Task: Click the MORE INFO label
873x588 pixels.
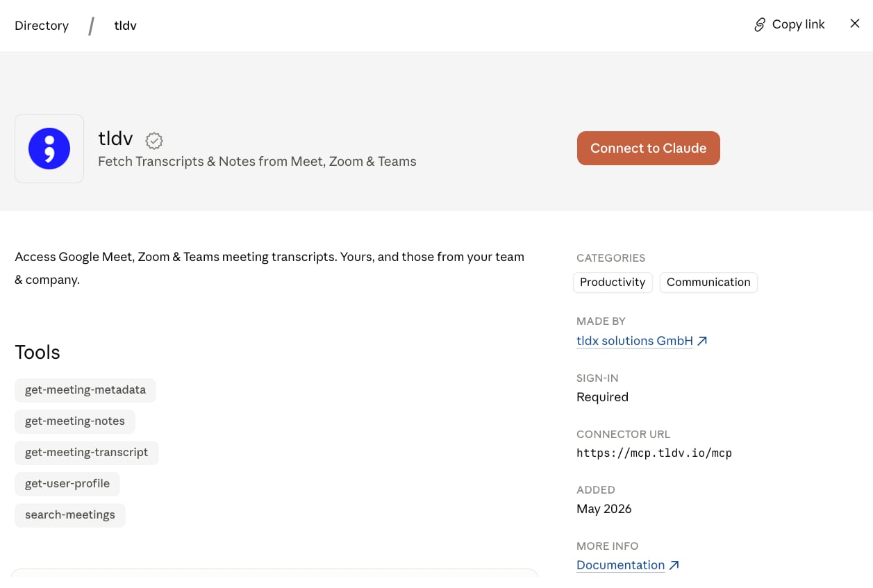Action: pyautogui.click(x=608, y=546)
